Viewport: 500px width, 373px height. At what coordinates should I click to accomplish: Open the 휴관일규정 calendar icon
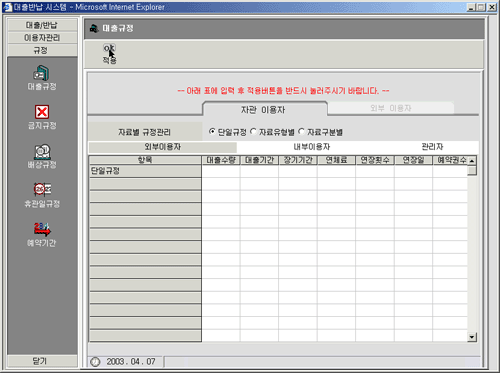click(42, 190)
